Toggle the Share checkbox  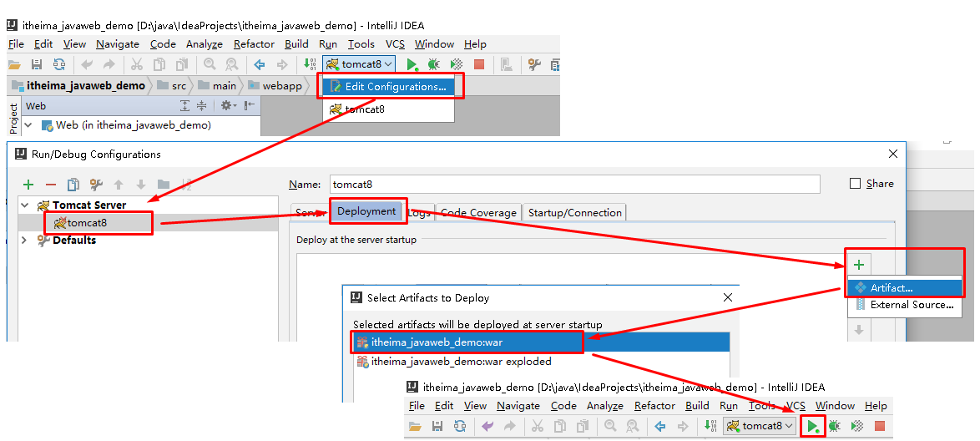(856, 184)
